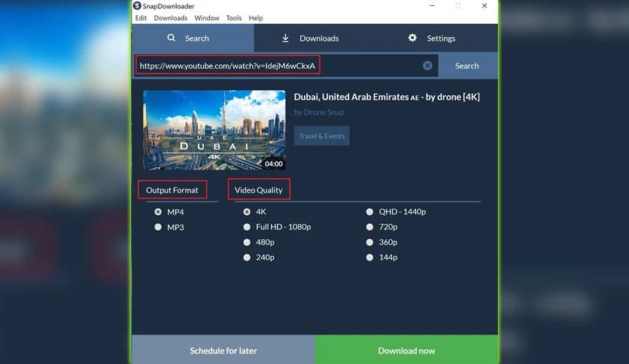Open the Edit menu
This screenshot has height=364, width=629.
coord(141,18)
